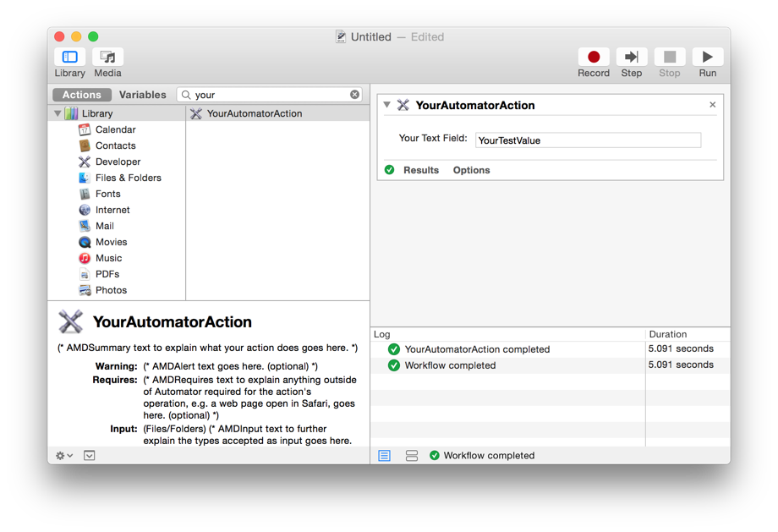Click the Your Text Field input
Viewport: 778px width, 532px height.
point(588,140)
